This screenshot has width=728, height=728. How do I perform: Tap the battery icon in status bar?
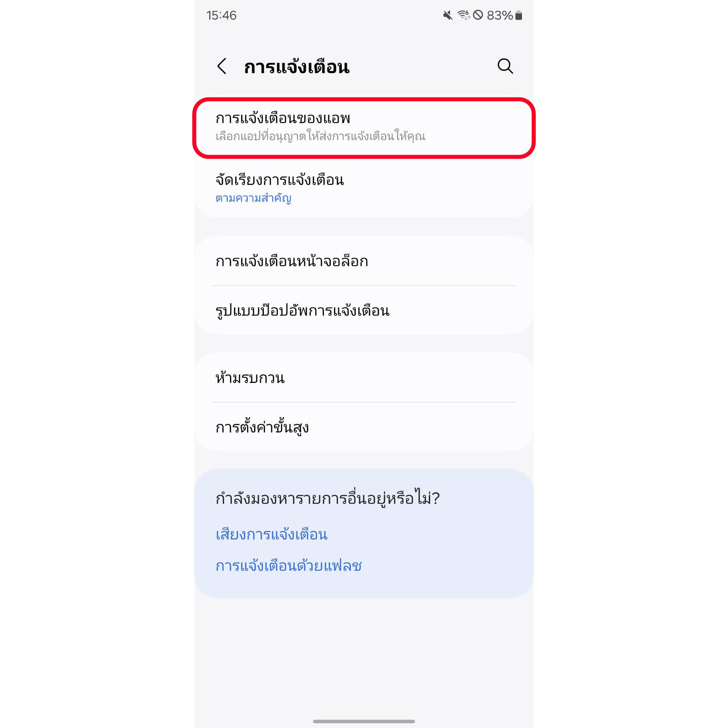point(518,15)
